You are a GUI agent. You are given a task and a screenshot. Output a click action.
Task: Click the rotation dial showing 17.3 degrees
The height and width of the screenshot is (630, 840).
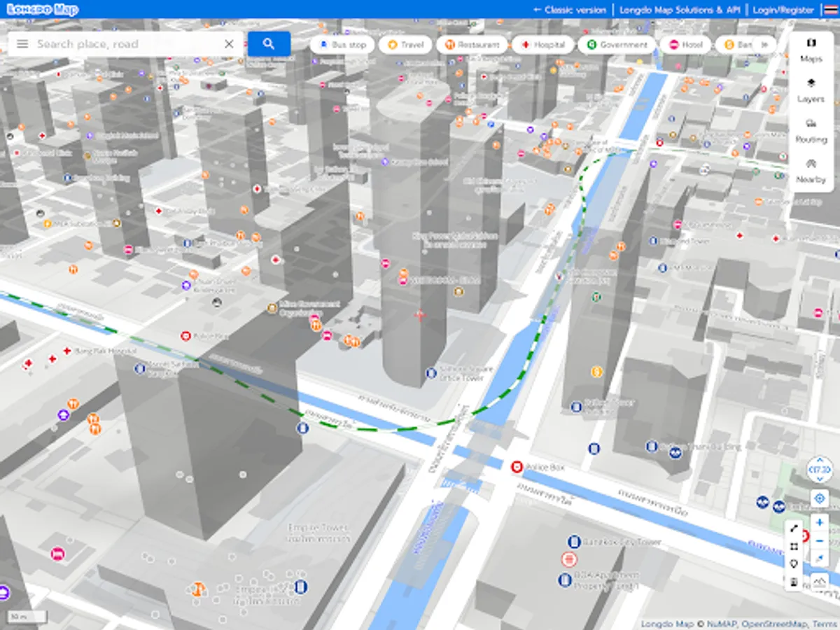click(819, 470)
